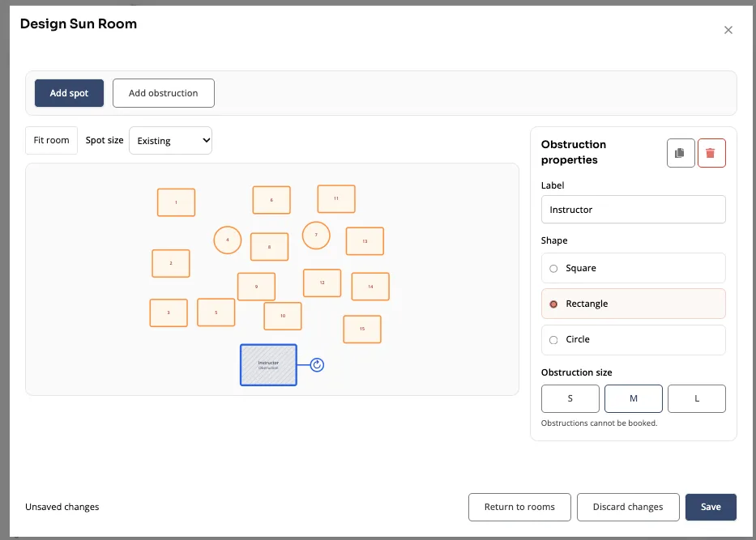Image resolution: width=756 pixels, height=540 pixels.
Task: Click the 'Unsaved changes' status text
Action: coord(62,507)
